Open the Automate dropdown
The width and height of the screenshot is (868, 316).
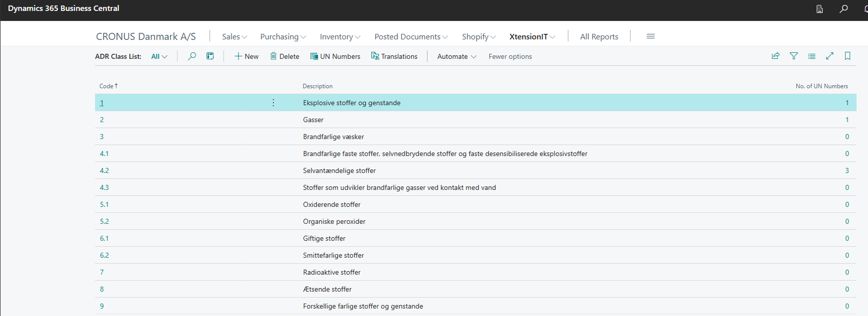456,57
